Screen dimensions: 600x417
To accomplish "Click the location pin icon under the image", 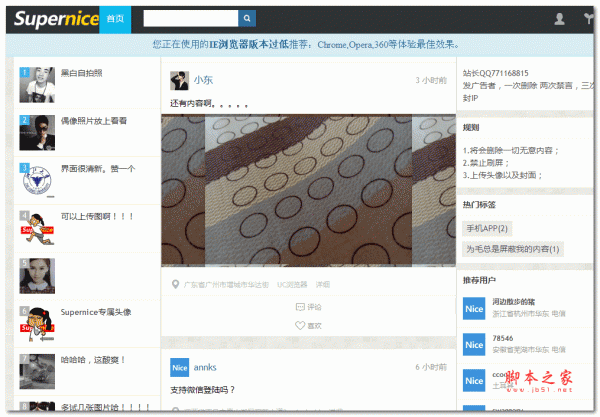I will [175, 284].
